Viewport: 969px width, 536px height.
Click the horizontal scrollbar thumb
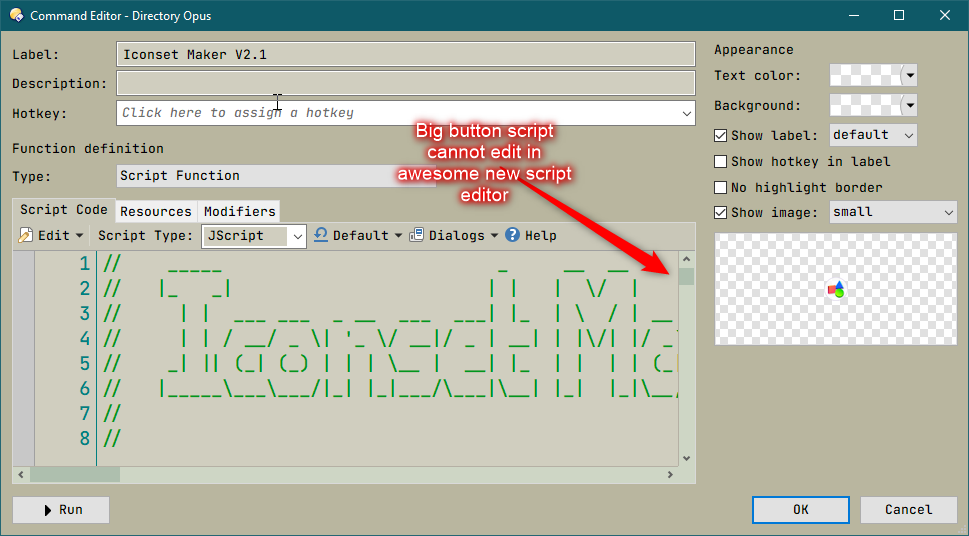click(x=75, y=475)
